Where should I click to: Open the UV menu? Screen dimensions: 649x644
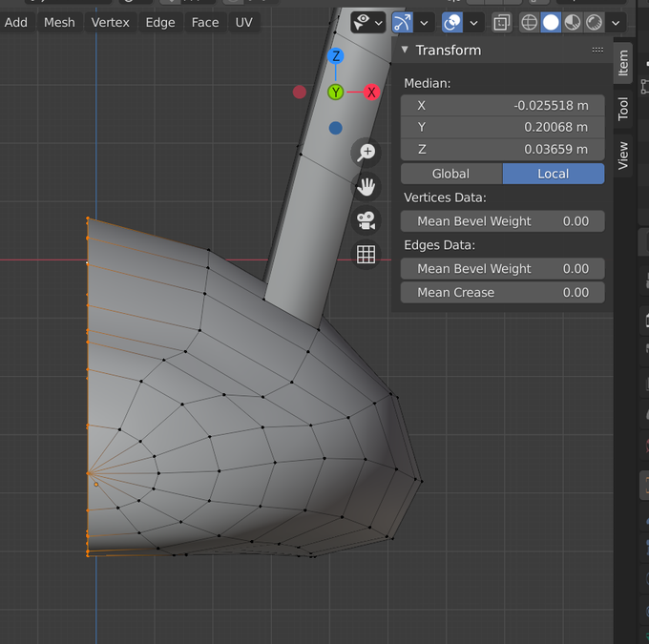point(243,22)
